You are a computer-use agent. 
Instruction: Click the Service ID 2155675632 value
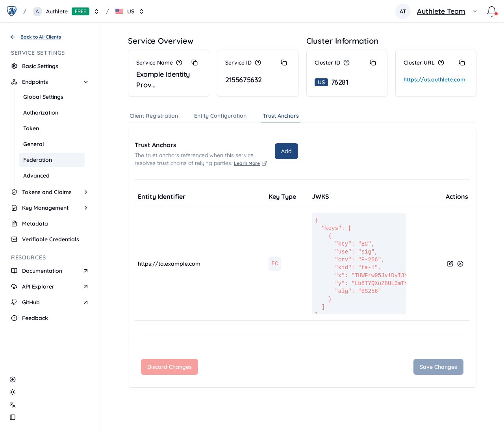coord(243,80)
